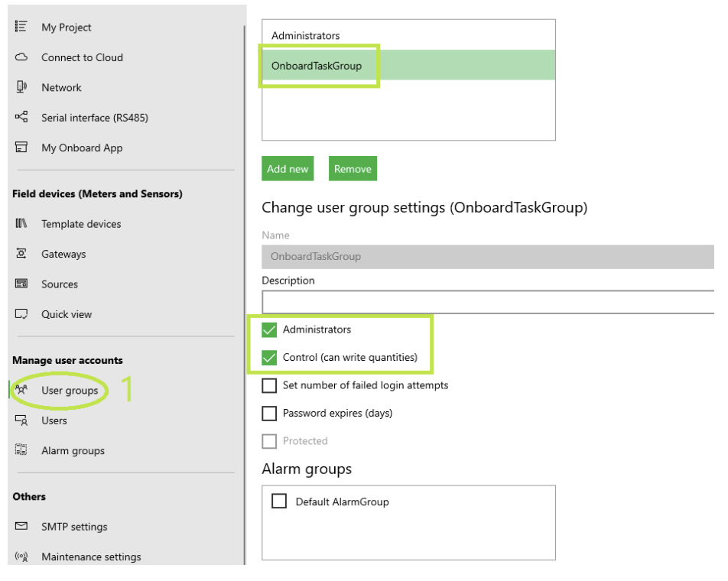Image resolution: width=728 pixels, height=581 pixels.
Task: Click the Network device icon
Action: 21,87
